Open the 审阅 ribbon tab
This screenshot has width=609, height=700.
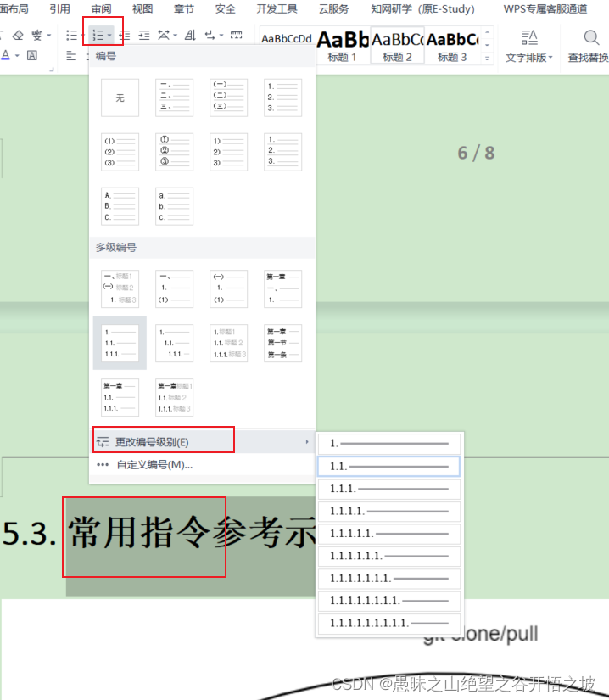[101, 8]
